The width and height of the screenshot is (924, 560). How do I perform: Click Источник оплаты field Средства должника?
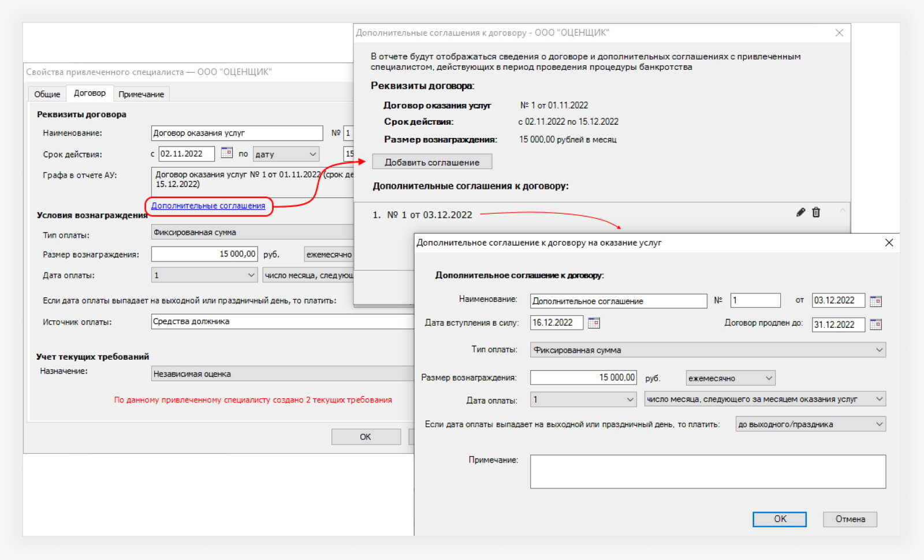tap(282, 322)
